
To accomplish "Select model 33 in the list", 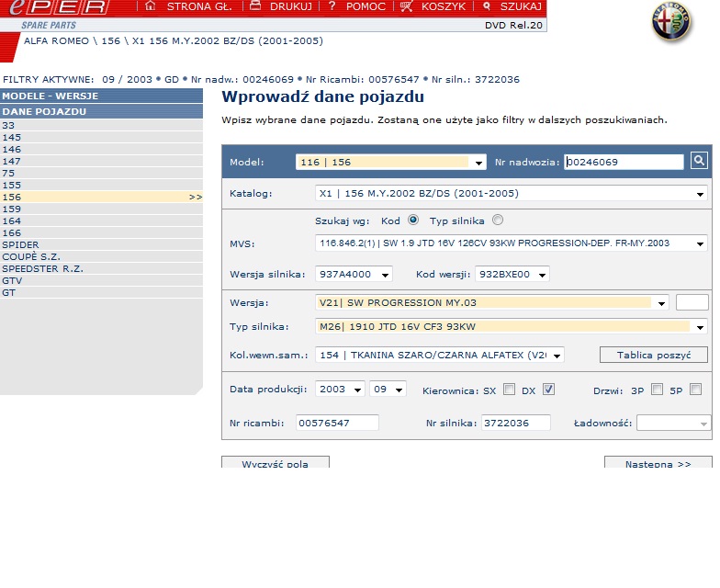I will coord(101,125).
